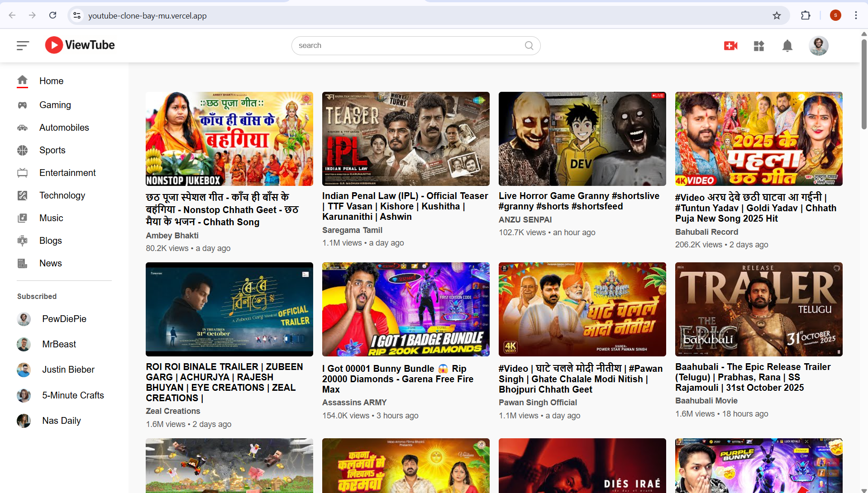Click the ViewTube play button logo
The height and width of the screenshot is (493, 868).
tap(53, 45)
